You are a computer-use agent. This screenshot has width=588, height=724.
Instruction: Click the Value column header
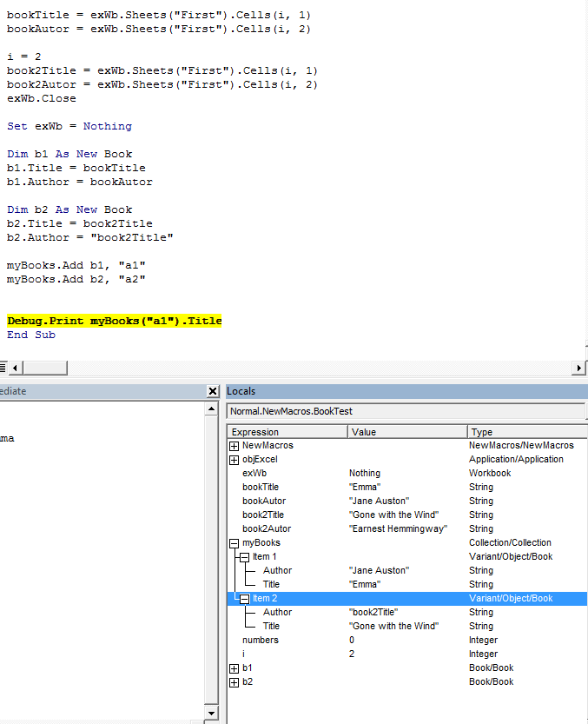(407, 432)
